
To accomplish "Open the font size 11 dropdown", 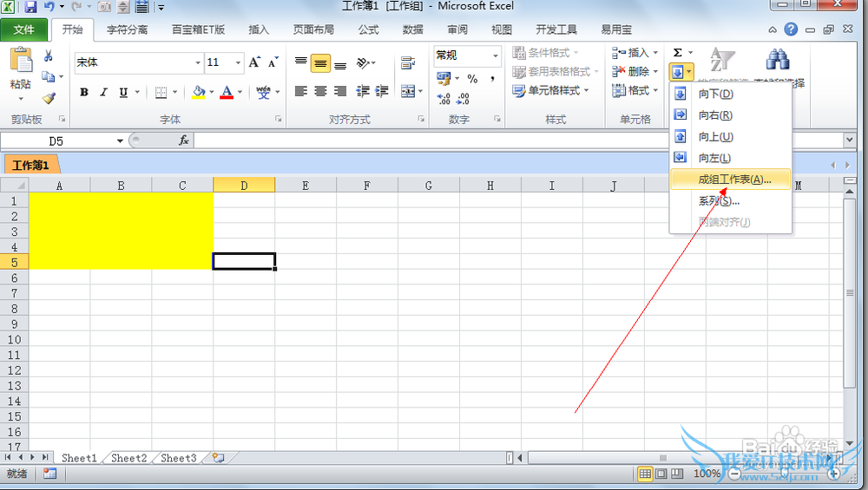I will point(238,62).
